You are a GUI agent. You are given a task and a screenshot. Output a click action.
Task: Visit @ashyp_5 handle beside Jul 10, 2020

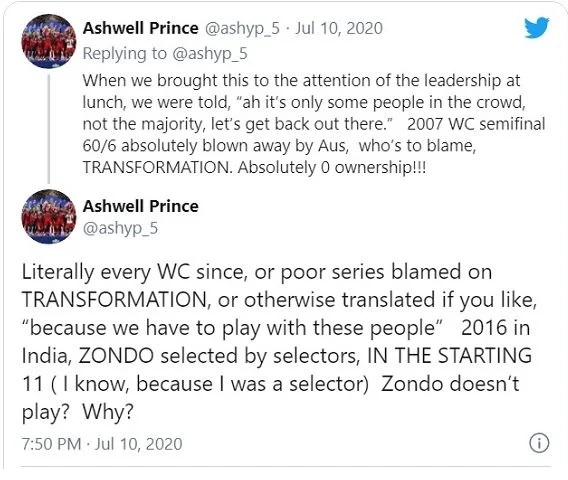242,29
